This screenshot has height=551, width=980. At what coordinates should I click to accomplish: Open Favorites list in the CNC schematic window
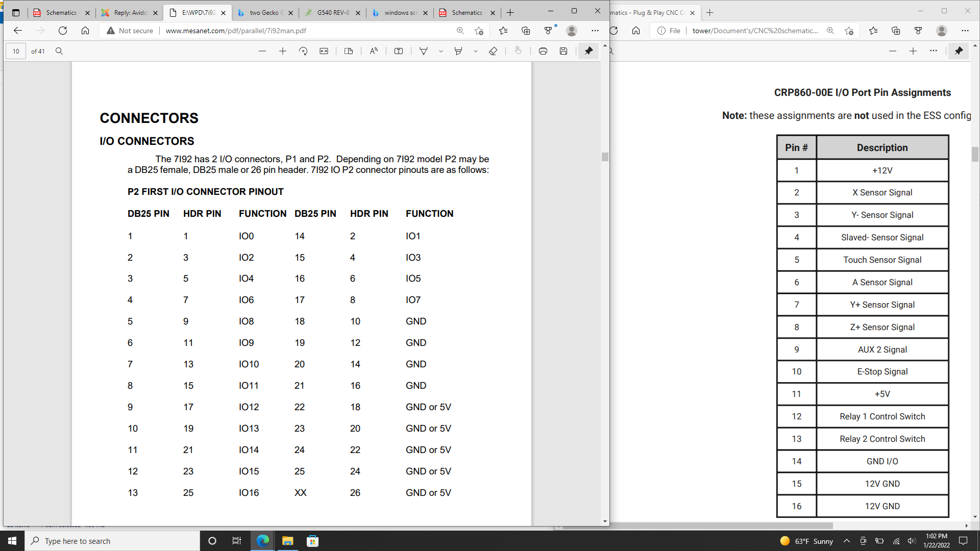pyautogui.click(x=873, y=31)
